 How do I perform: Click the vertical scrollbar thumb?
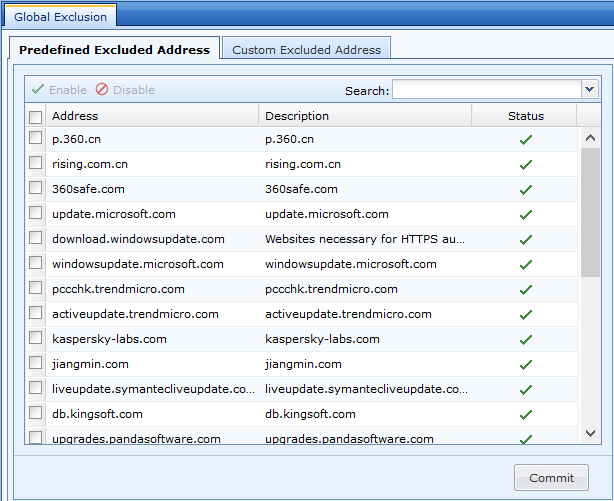(x=591, y=213)
